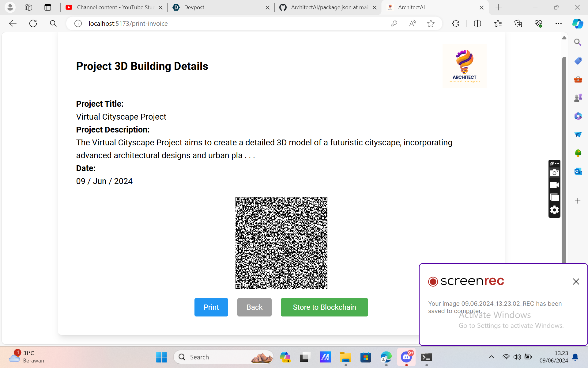Open Copilot icon in browser toolbar
The height and width of the screenshot is (368, 588).
(578, 24)
